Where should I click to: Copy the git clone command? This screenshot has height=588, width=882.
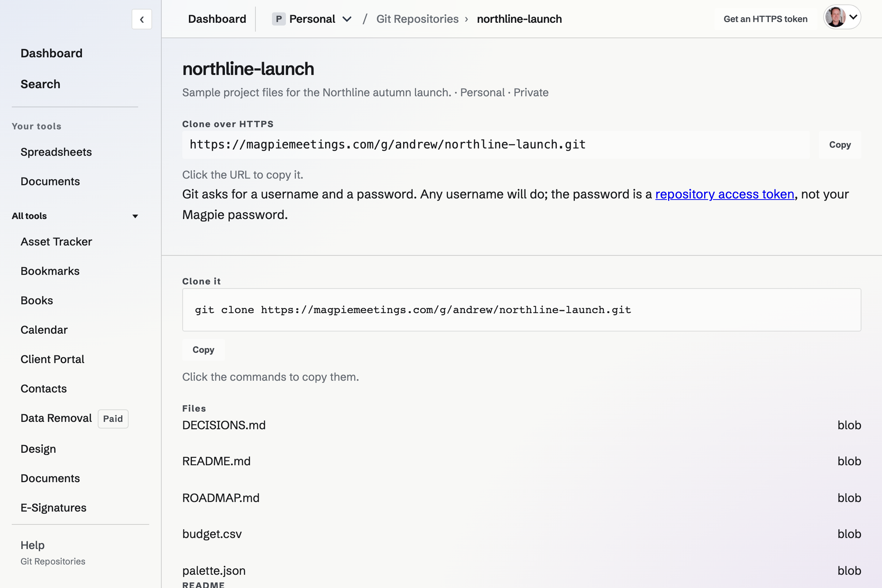(203, 350)
